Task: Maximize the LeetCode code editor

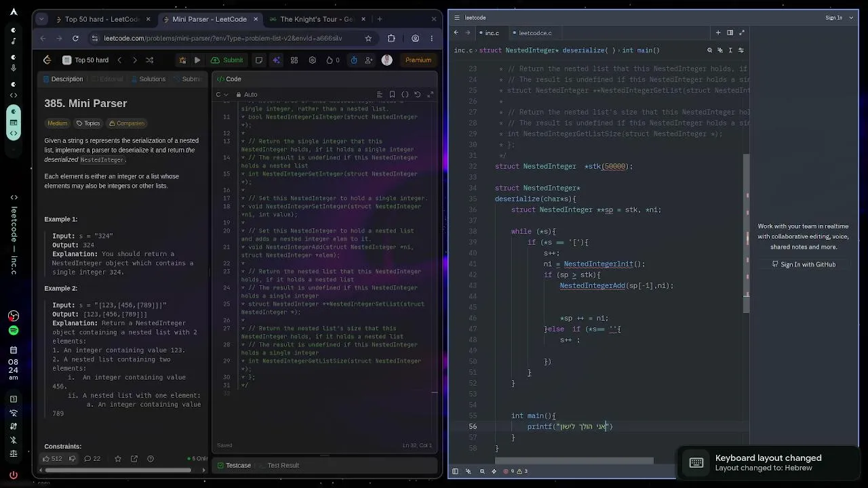Action: click(431, 94)
